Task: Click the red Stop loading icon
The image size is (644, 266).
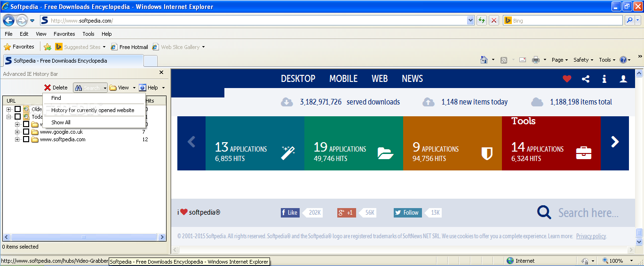Action: (x=493, y=20)
